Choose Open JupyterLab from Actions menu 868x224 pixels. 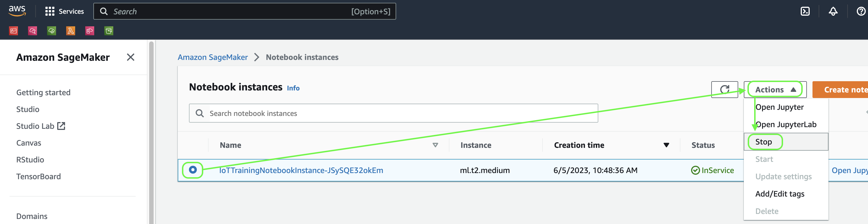click(x=786, y=124)
